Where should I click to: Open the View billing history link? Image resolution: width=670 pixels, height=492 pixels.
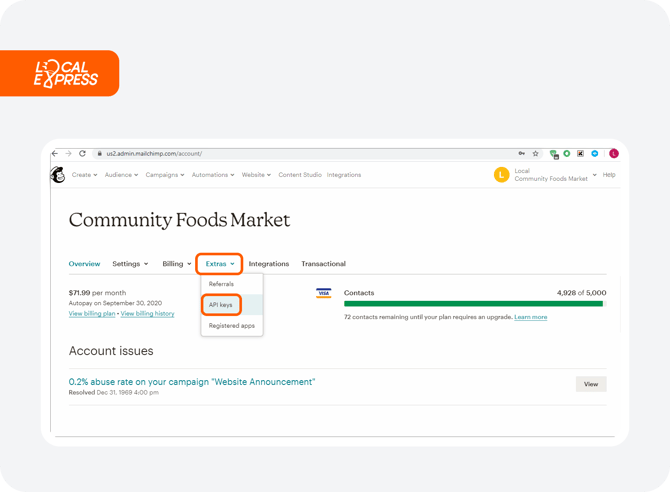point(148,313)
